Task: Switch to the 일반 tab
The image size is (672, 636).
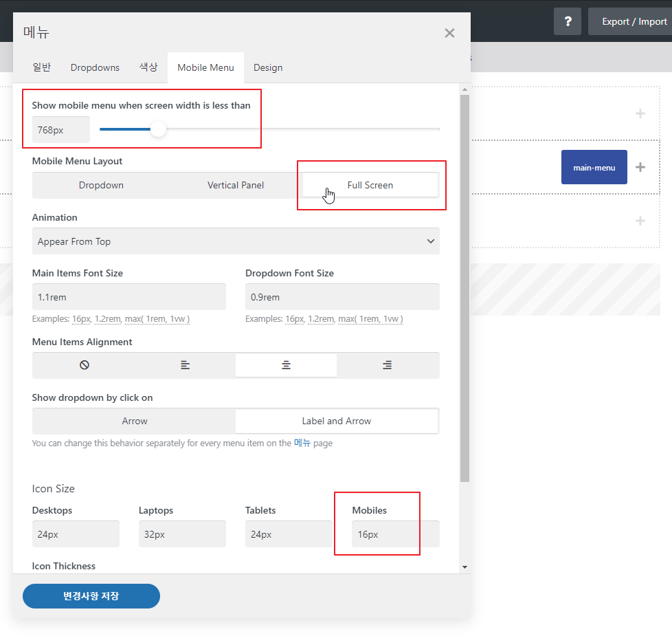Action: point(42,67)
